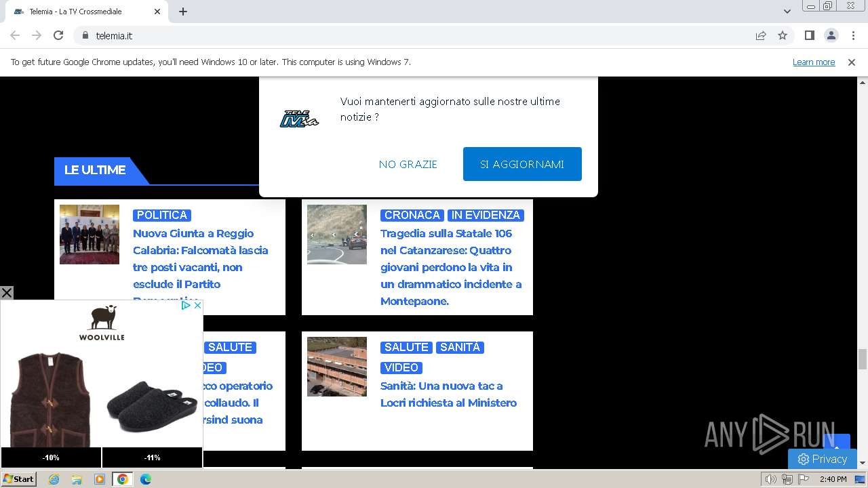
Task: Open the Privacy settings button
Action: [x=823, y=459]
